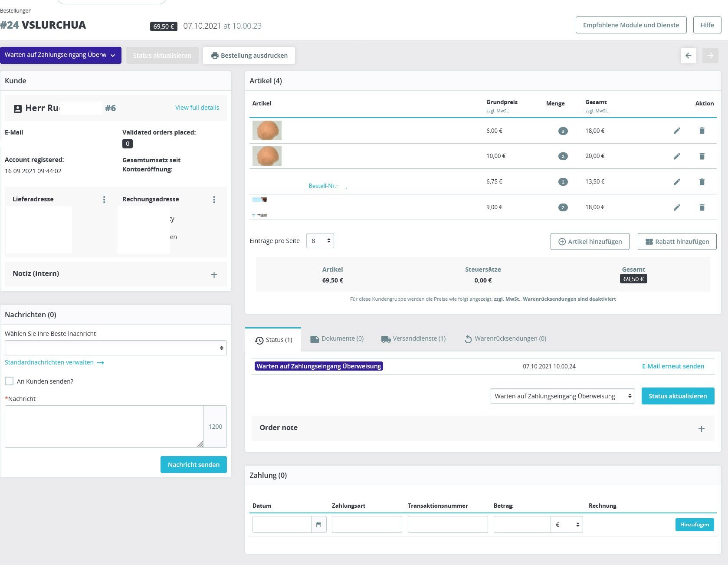Open Bestellungen breadcrumb link

tap(16, 10)
